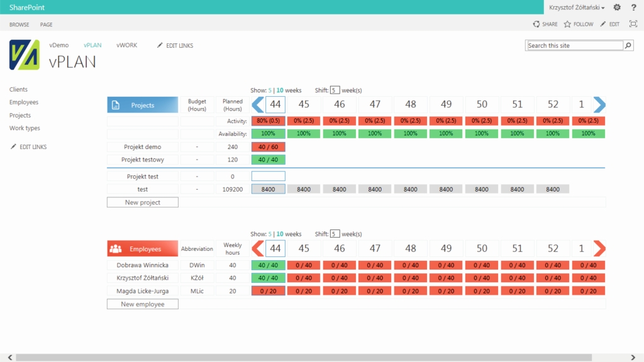Click the 109200 planned hours value
Image resolution: width=644 pixels, height=362 pixels.
233,189
